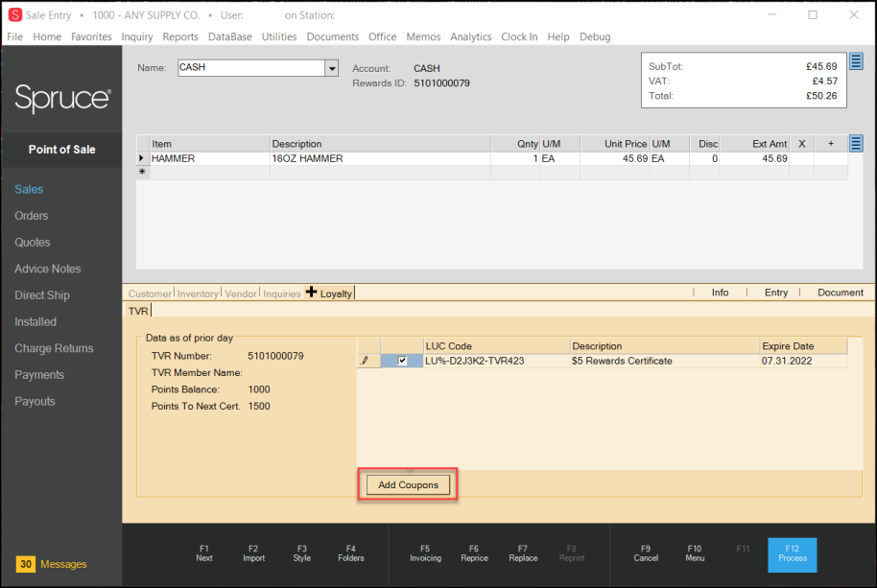Open the Documents menu
This screenshot has height=588, width=877.
tap(333, 36)
